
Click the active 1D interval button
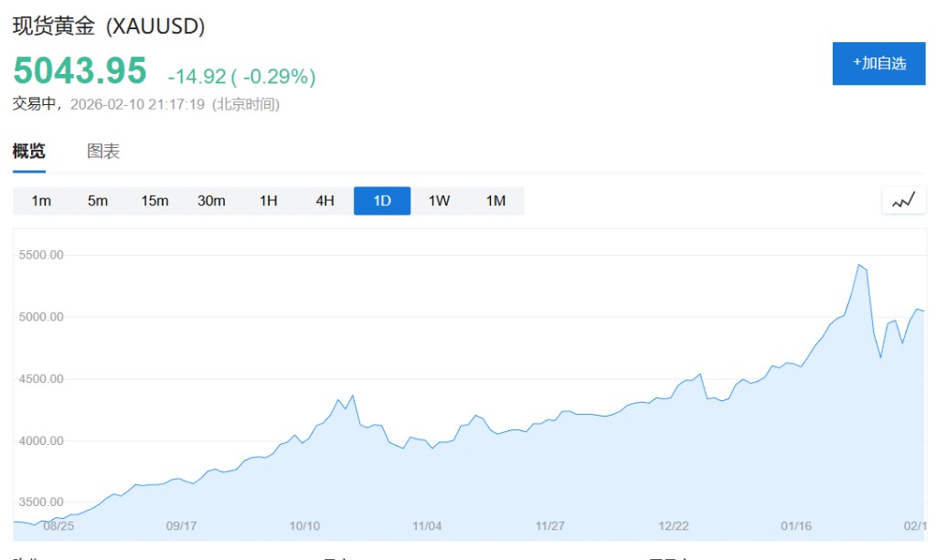382,201
